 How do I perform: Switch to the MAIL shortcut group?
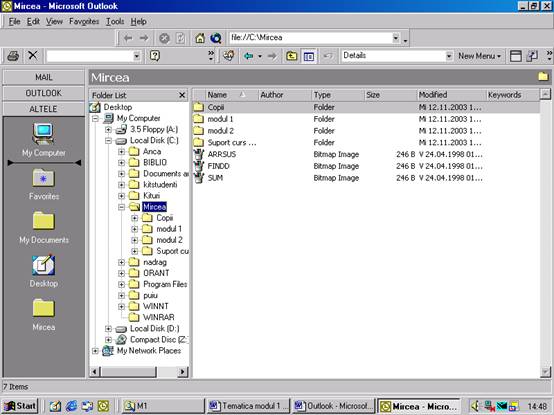pos(43,77)
